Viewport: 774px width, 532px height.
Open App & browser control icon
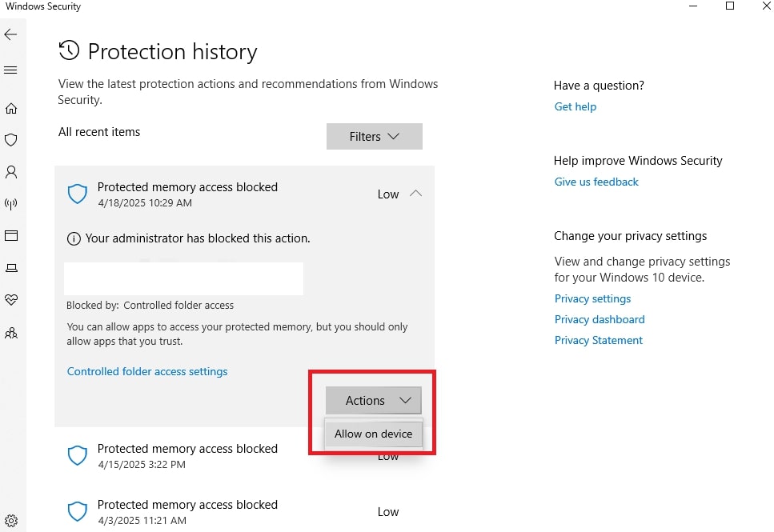pyautogui.click(x=11, y=235)
